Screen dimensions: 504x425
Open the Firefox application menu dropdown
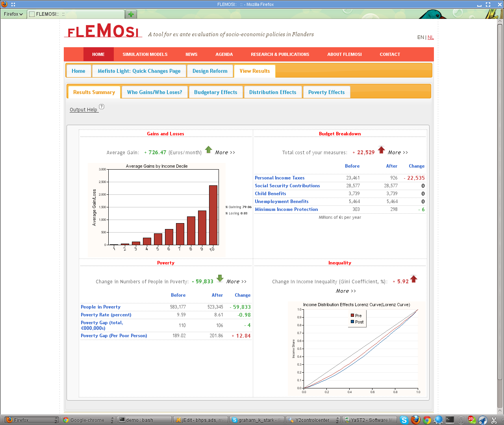pyautogui.click(x=13, y=14)
